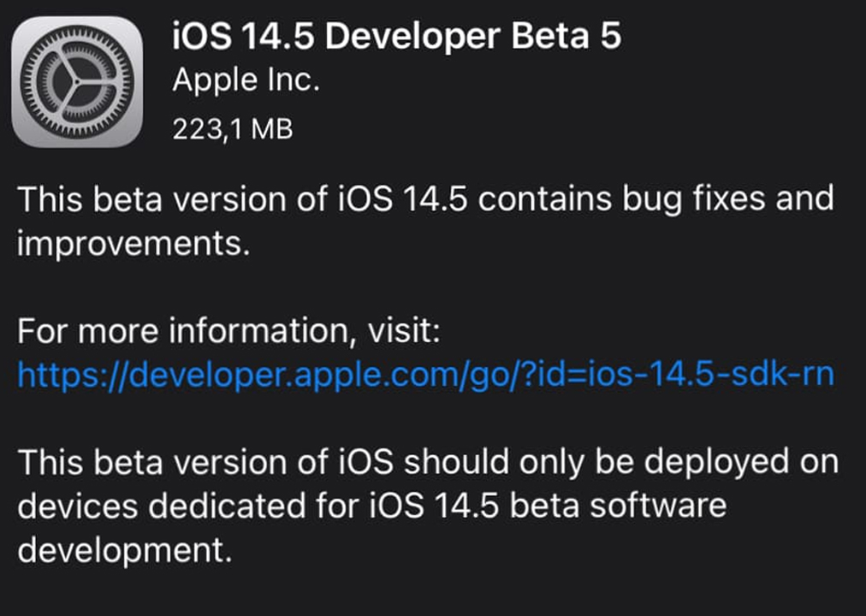Tap the 'For more information, visit:' text
Viewport: 866px width, 616px height.
(x=228, y=331)
